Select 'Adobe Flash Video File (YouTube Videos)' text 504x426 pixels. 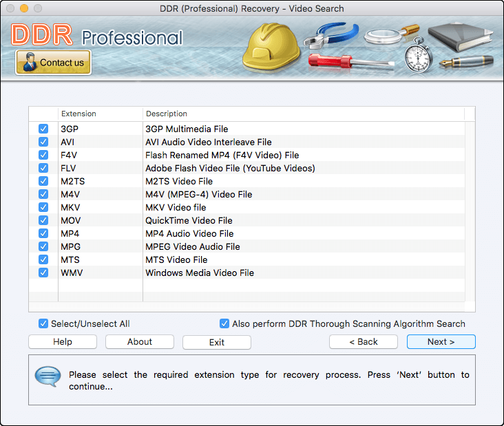[x=230, y=169]
